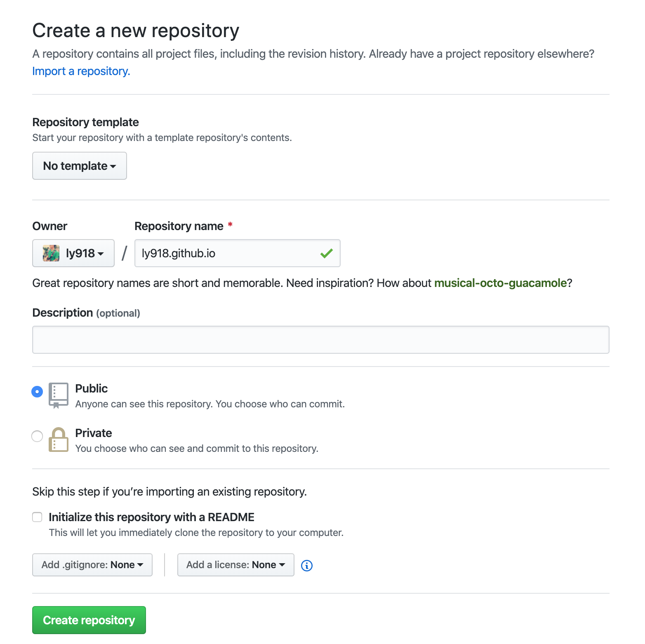Enable Initialize this repository with a README
This screenshot has width=645, height=644.
(38, 517)
